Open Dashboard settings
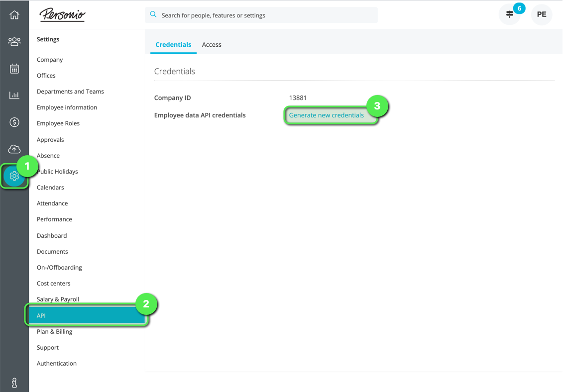This screenshot has height=392, width=563. pyautogui.click(x=52, y=235)
